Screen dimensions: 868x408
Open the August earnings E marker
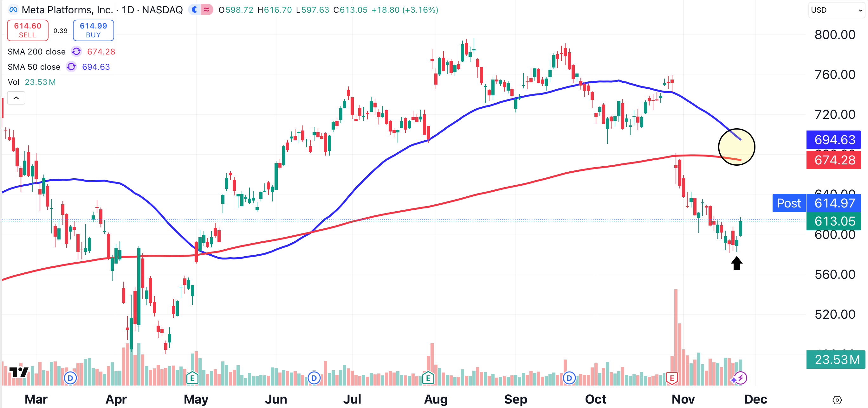coord(428,378)
